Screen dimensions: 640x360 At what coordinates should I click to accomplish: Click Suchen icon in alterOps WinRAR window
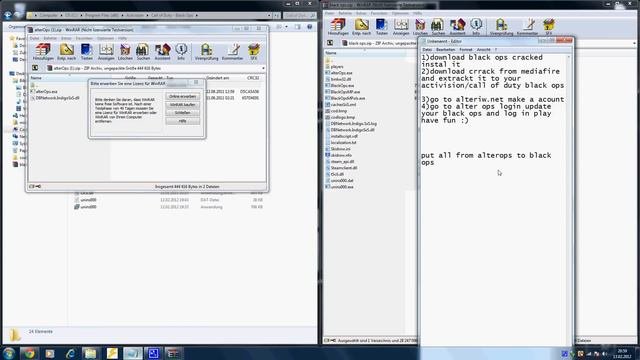pyautogui.click(x=143, y=52)
